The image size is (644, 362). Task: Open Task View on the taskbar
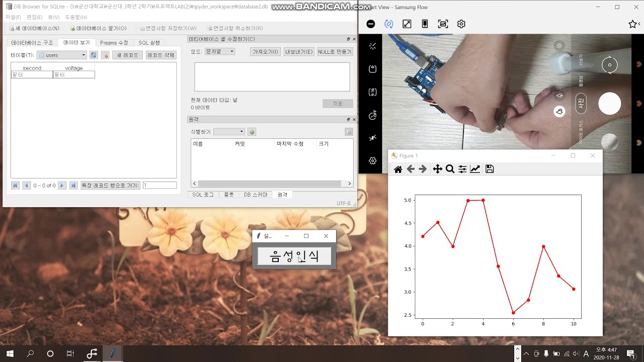pyautogui.click(x=70, y=353)
